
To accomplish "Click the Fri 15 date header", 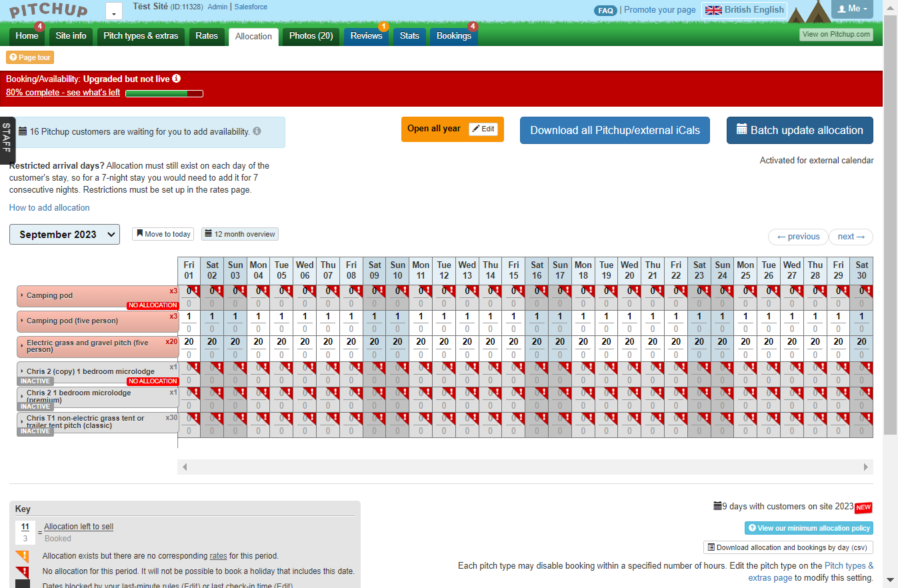I will click(x=513, y=270).
